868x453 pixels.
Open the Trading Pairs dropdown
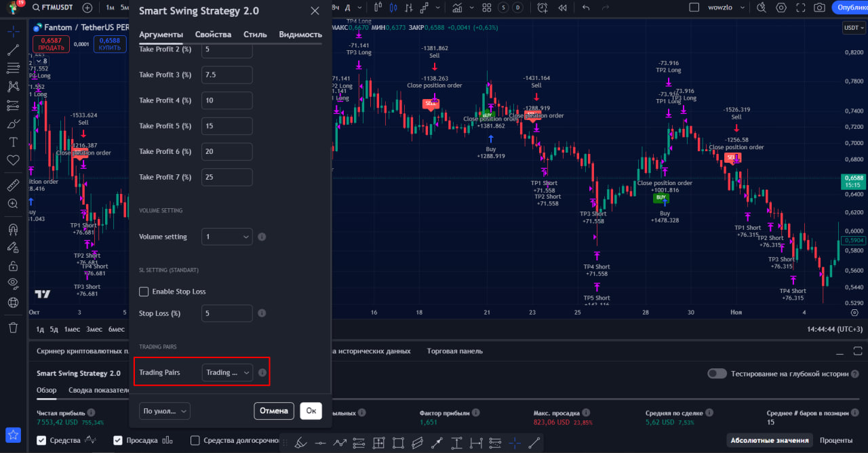(x=227, y=372)
